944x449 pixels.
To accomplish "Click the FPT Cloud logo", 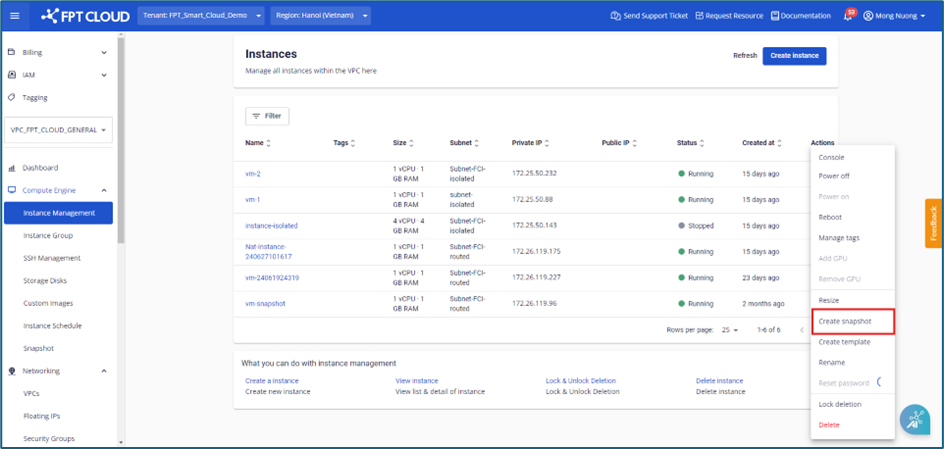I will [84, 16].
